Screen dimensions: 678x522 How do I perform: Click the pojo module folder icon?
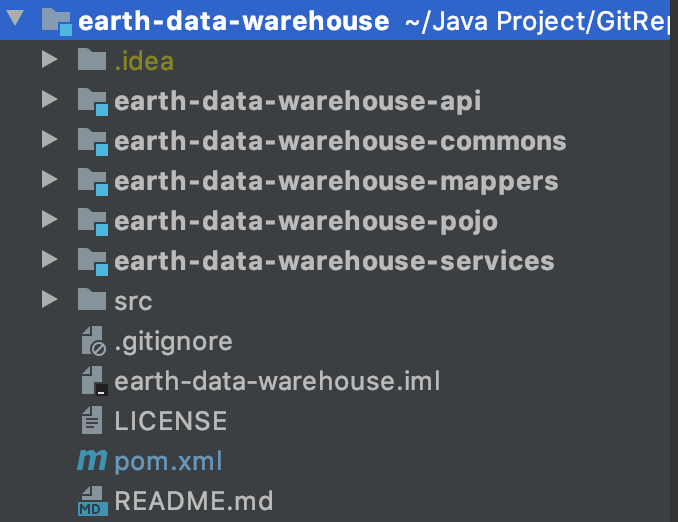click(93, 222)
